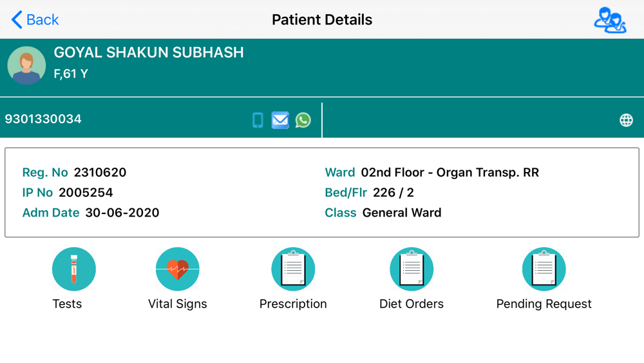
Task: Tap the phone number 9301330034
Action: pos(43,119)
